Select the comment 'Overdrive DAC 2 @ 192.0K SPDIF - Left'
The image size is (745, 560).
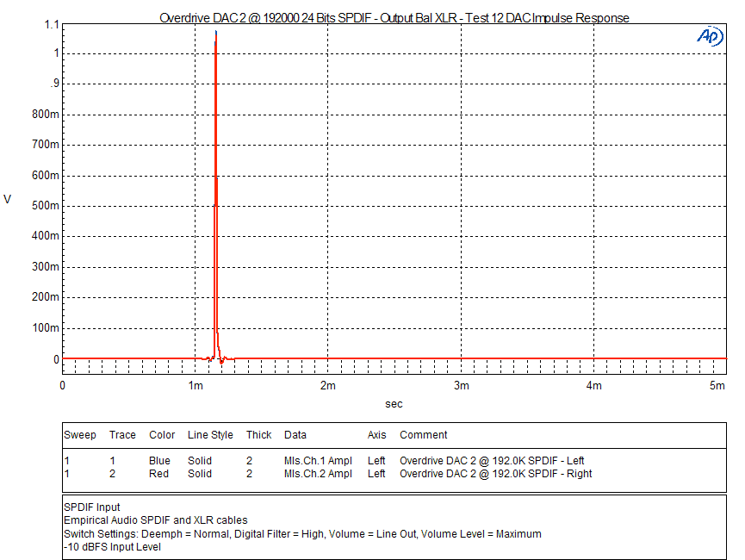[x=492, y=461]
